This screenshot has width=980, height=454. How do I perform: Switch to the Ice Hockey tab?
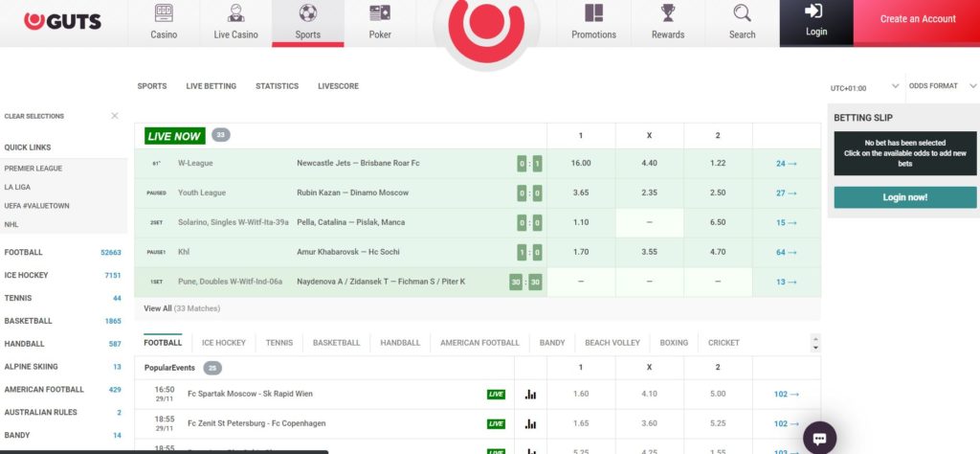[x=224, y=342]
